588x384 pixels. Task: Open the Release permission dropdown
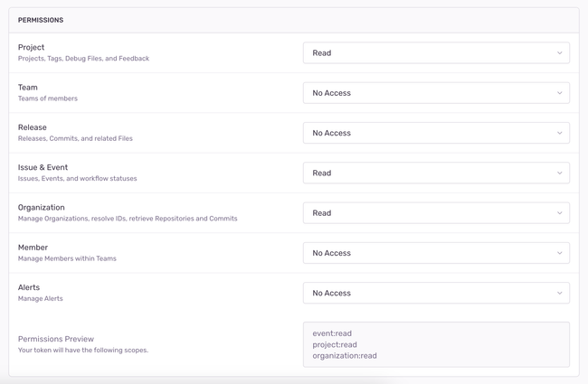click(435, 133)
